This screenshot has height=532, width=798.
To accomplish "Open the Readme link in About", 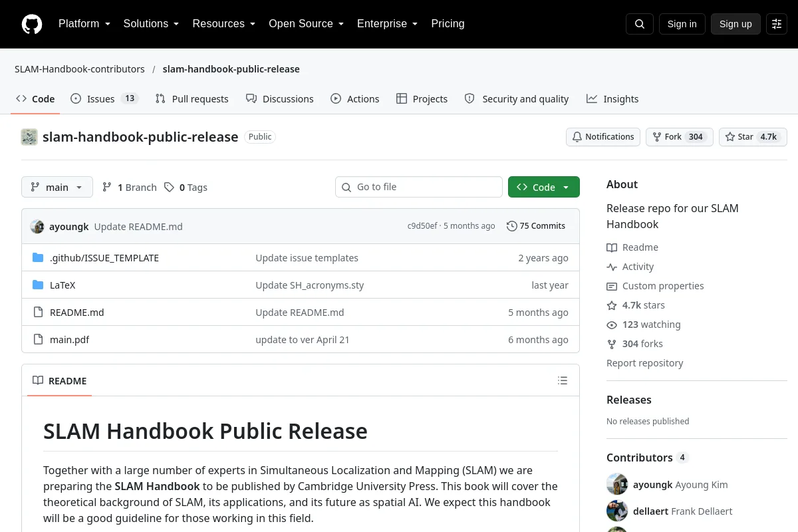I will 632,247.
